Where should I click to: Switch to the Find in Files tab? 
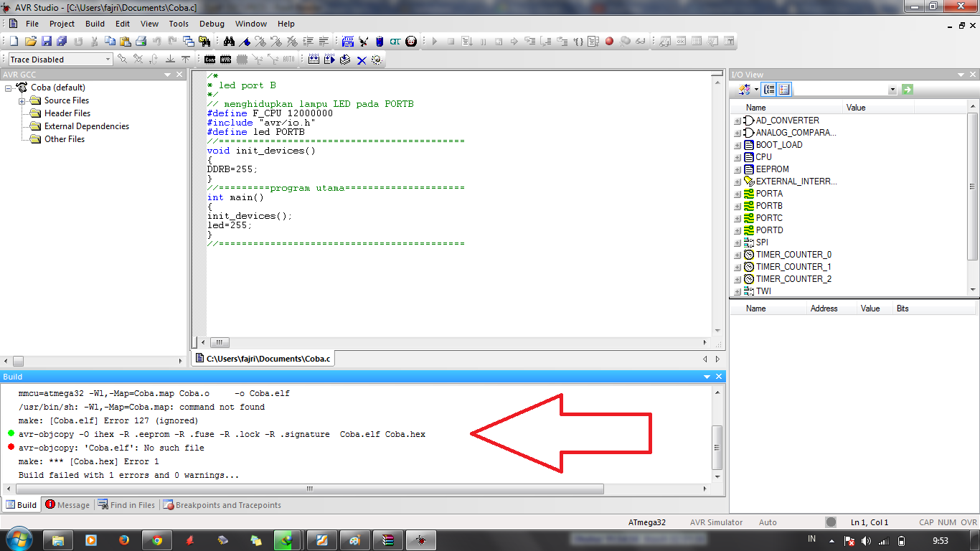126,505
